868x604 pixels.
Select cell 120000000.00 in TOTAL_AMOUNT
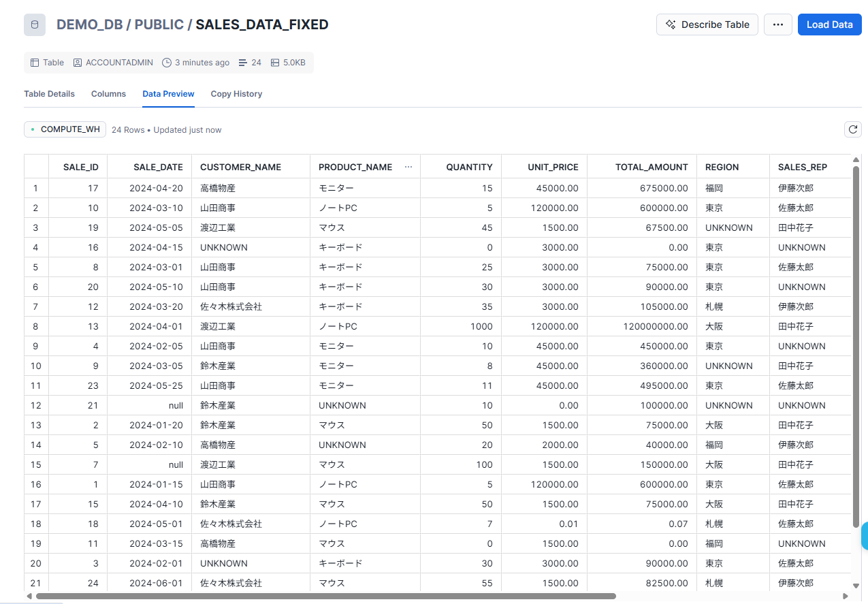pos(642,326)
